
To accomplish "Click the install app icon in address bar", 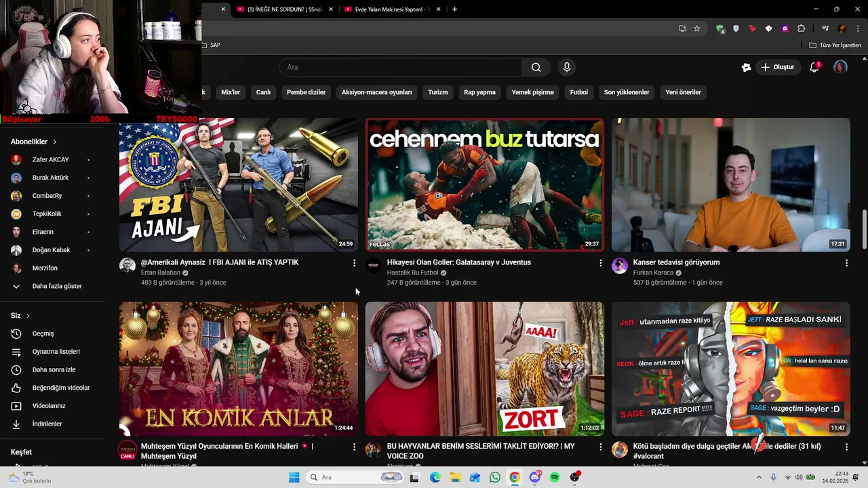I will pyautogui.click(x=682, y=28).
